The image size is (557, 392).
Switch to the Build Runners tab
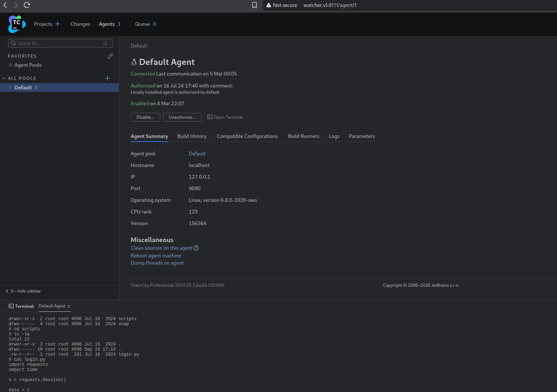304,136
